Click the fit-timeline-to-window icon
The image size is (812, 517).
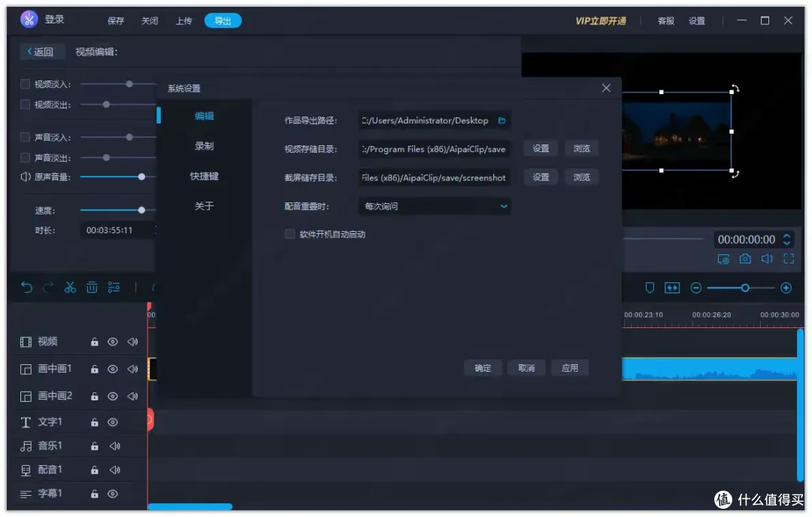click(x=671, y=287)
